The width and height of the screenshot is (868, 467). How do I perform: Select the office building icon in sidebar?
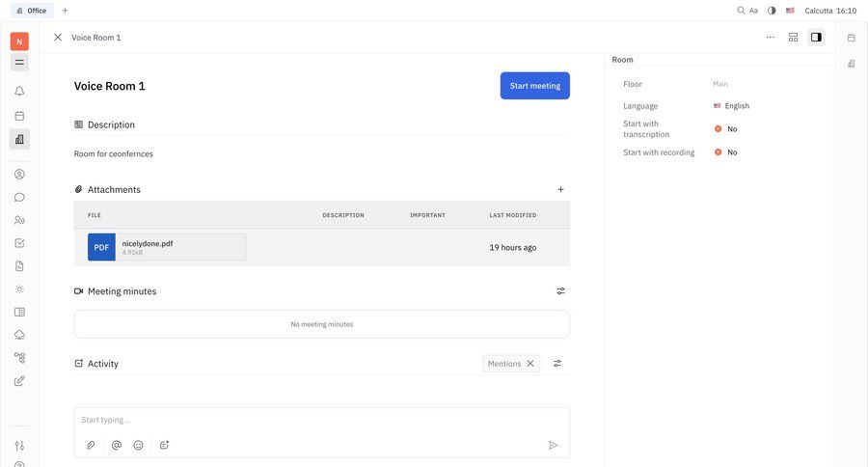point(19,139)
